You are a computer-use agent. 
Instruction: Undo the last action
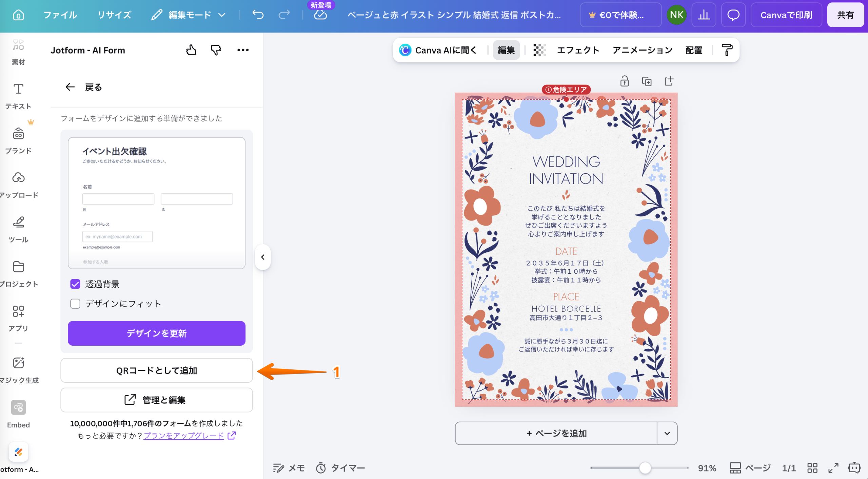(x=258, y=15)
